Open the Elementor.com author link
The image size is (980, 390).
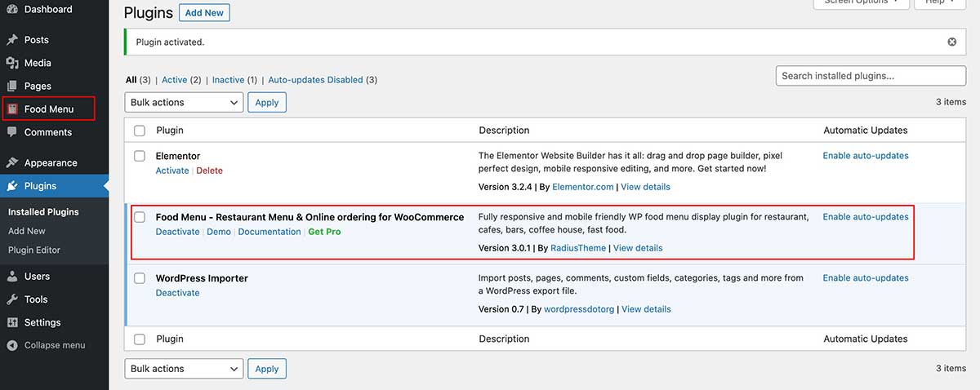pos(582,187)
